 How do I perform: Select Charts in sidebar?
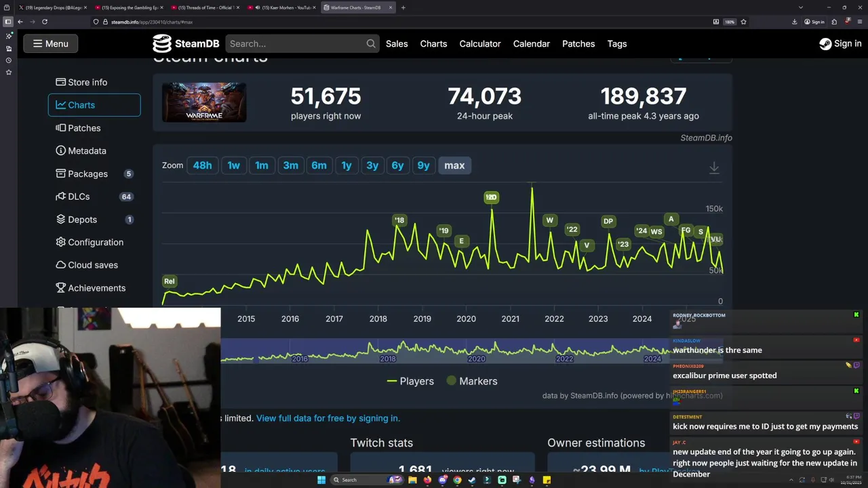point(94,105)
